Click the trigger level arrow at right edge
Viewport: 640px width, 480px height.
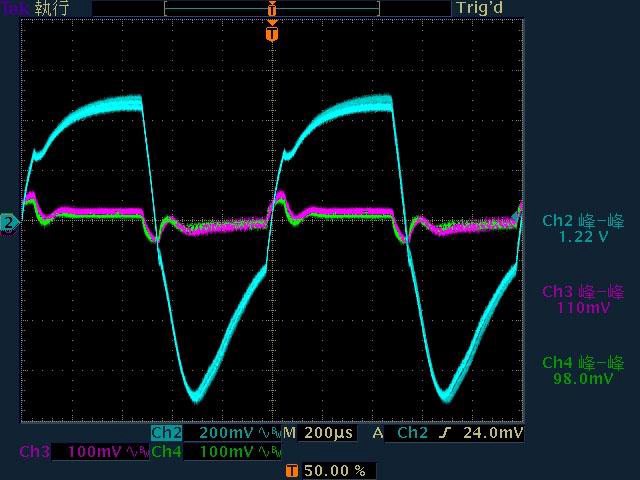pos(518,211)
